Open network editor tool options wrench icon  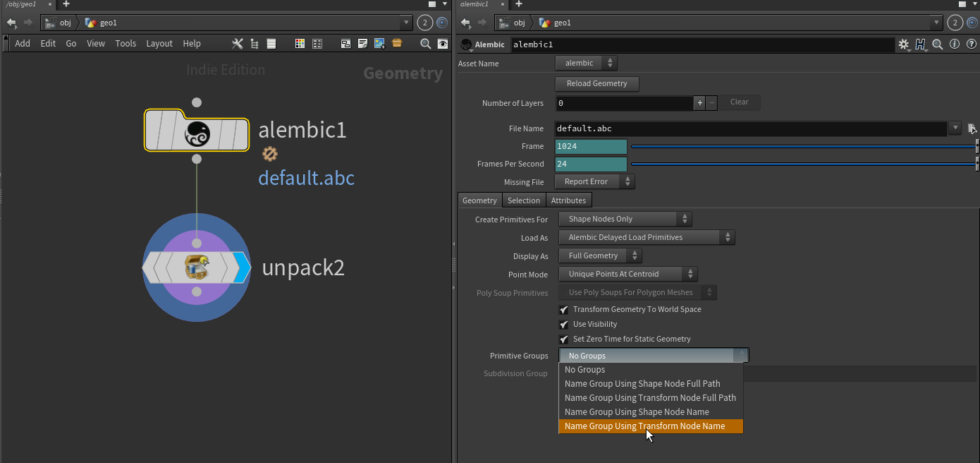237,44
